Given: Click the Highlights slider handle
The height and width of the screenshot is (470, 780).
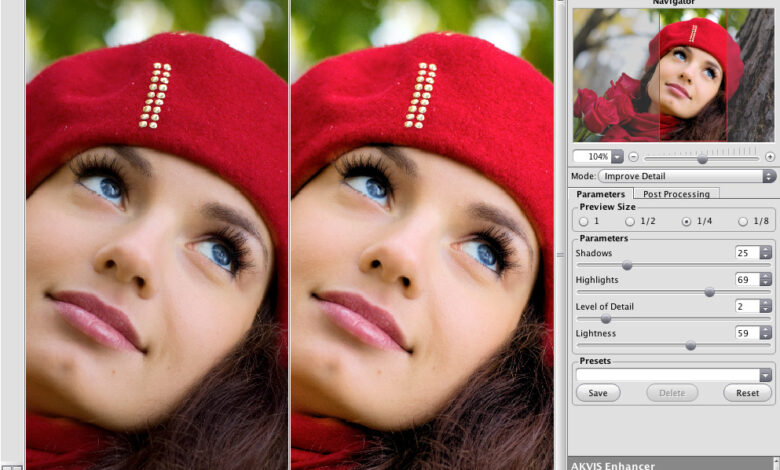Looking at the screenshot, I should tap(709, 292).
